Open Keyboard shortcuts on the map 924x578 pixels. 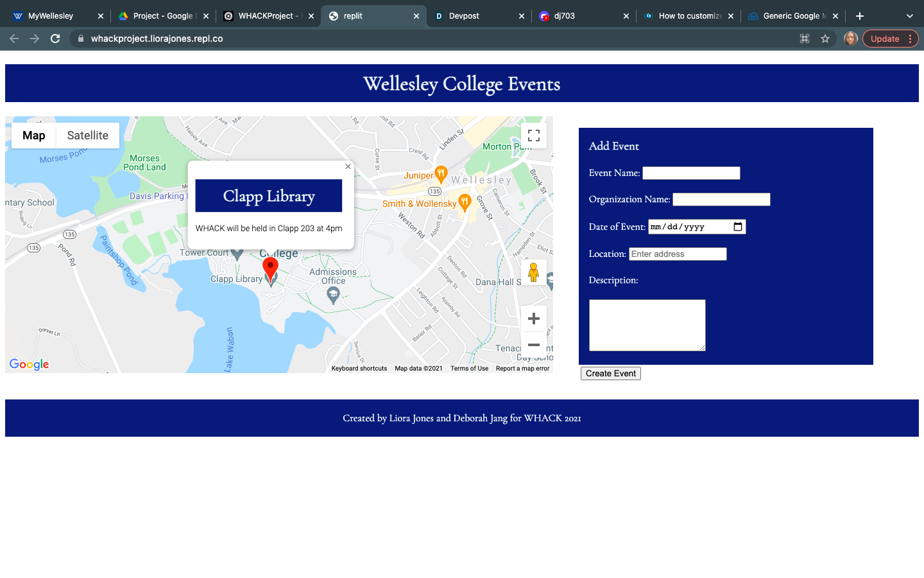[x=359, y=369]
